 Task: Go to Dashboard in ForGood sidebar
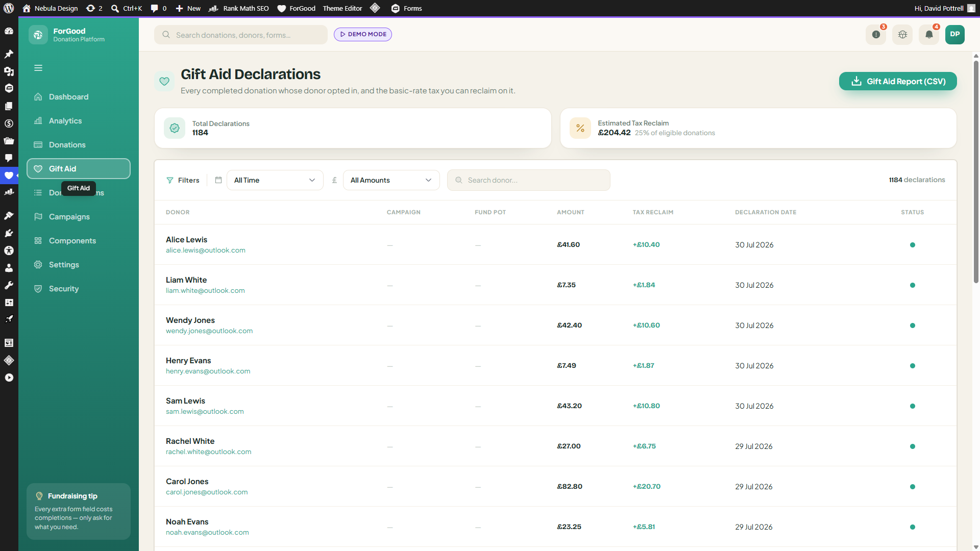click(79, 97)
